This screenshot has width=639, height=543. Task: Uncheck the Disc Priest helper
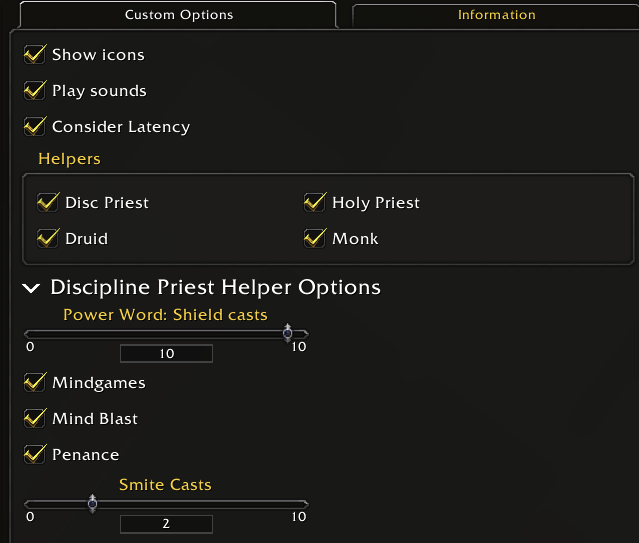pyautogui.click(x=48, y=203)
